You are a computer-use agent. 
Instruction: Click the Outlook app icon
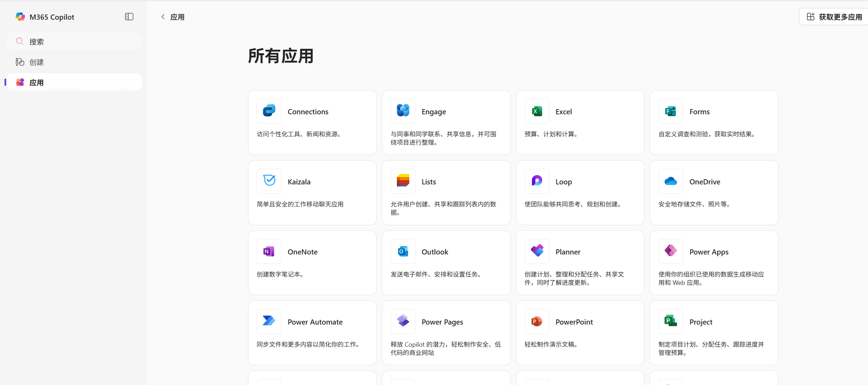tap(403, 251)
